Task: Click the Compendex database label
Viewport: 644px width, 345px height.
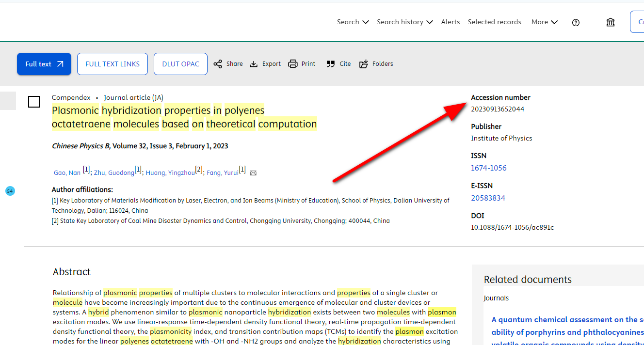Action: [71, 97]
